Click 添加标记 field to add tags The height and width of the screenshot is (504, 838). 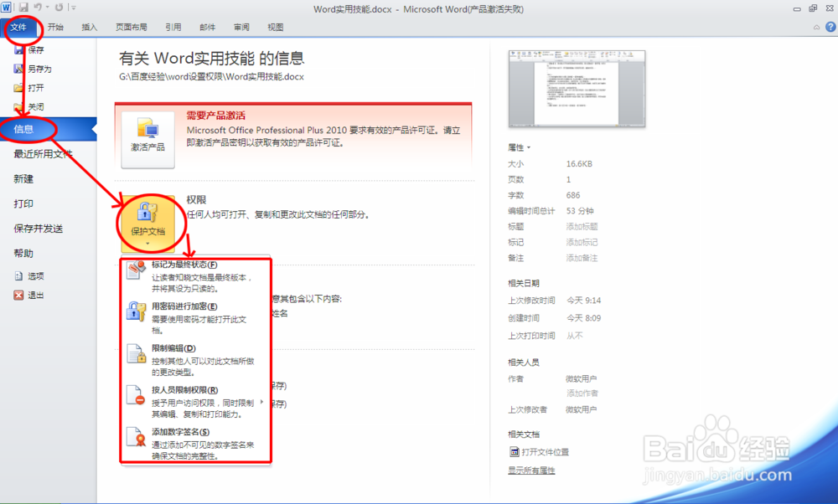pyautogui.click(x=582, y=243)
